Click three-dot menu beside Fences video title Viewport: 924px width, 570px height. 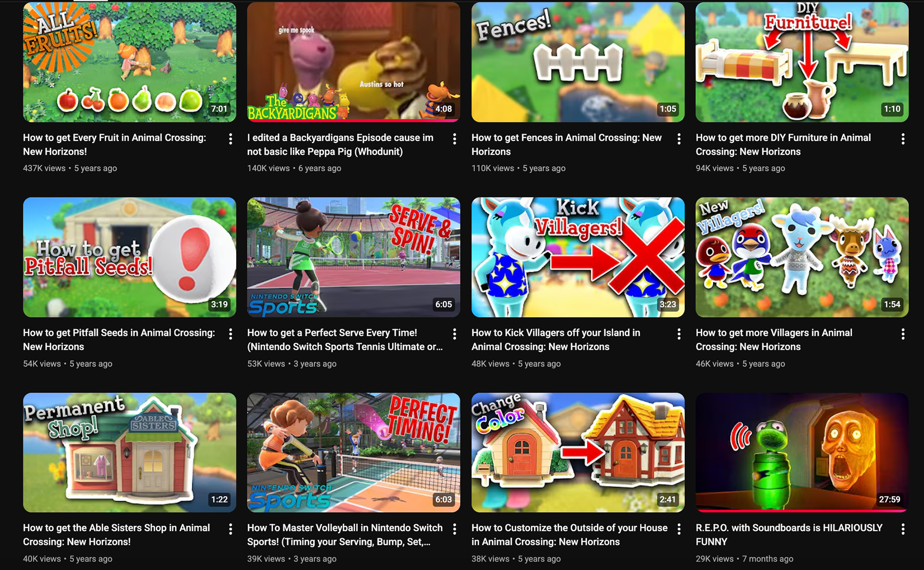click(x=679, y=139)
